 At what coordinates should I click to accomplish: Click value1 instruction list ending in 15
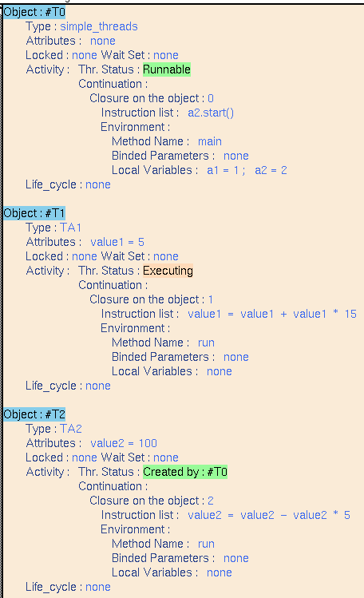[x=272, y=314]
